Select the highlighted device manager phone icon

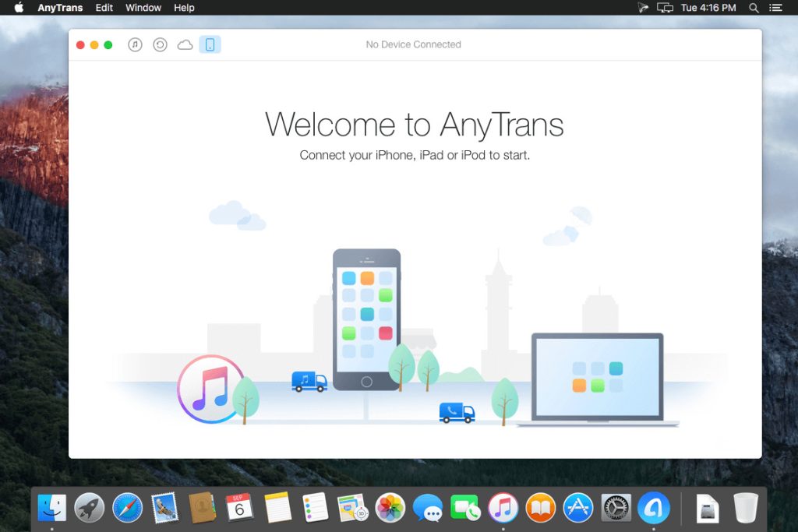[210, 44]
